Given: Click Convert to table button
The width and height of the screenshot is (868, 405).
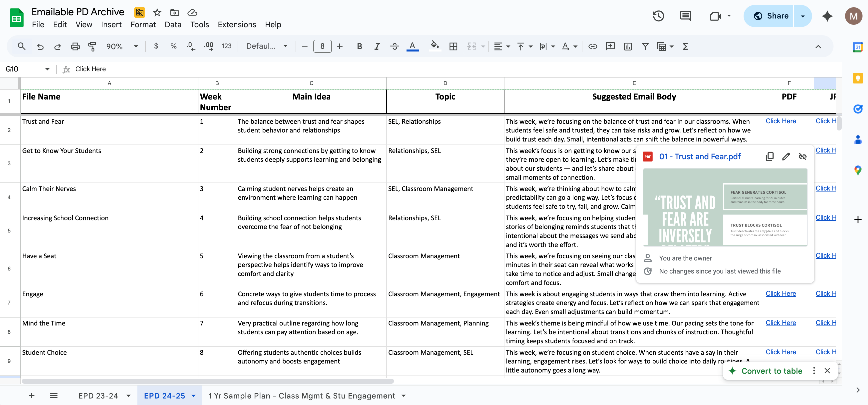Looking at the screenshot, I should [771, 371].
